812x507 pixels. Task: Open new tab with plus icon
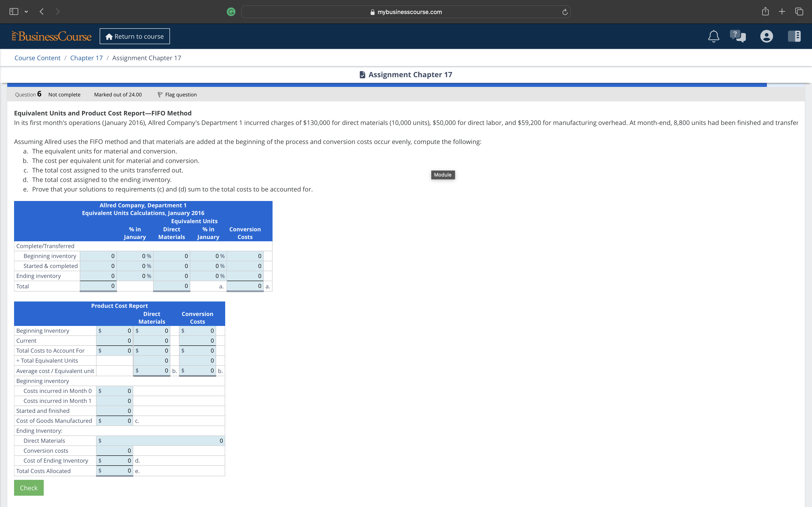coord(782,12)
